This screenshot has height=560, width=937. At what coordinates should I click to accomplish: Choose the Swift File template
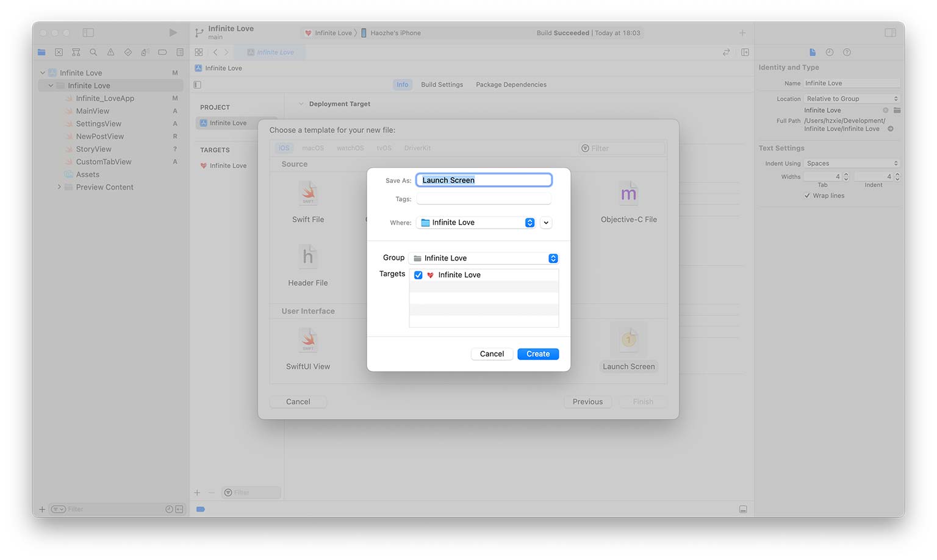pos(308,202)
